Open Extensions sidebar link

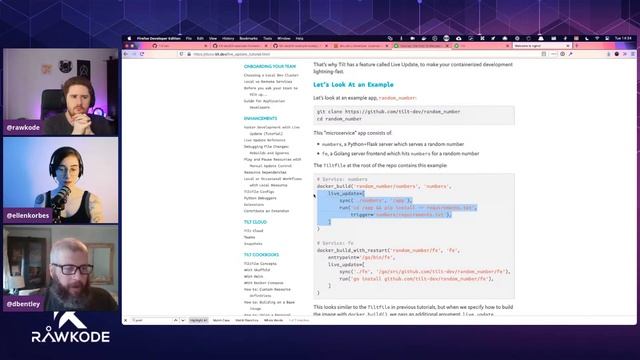coord(254,204)
